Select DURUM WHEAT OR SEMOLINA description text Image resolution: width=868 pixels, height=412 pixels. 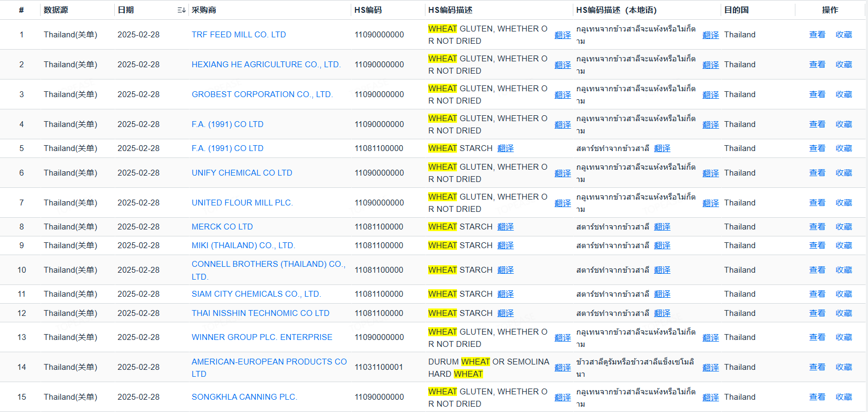[488, 368]
